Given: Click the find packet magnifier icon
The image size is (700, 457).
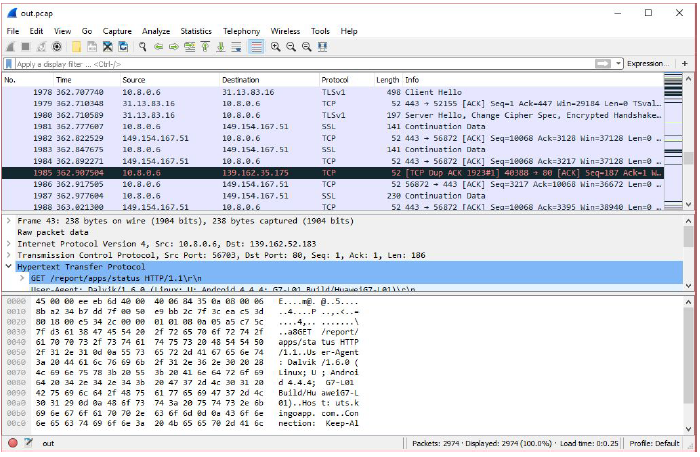Looking at the screenshot, I should [144, 47].
